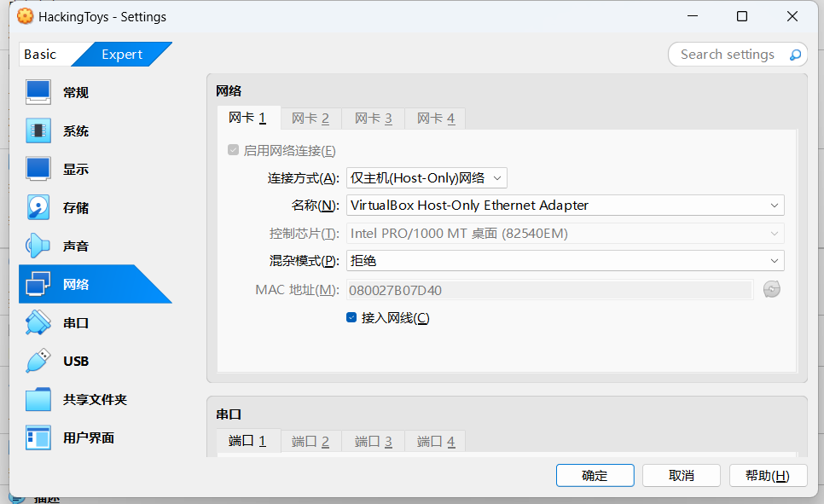Open the 串口 (Serial ports) icon

click(38, 322)
